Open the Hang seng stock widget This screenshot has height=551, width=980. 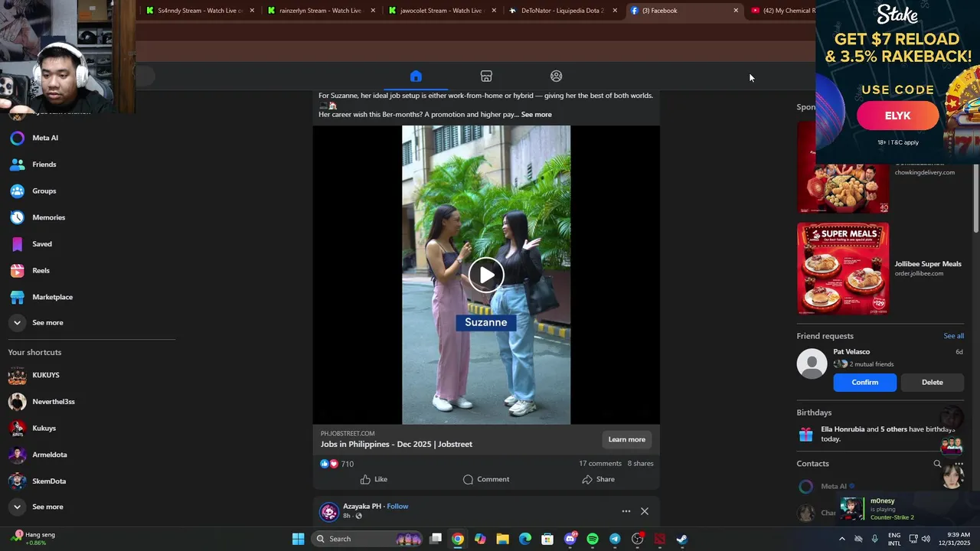pos(33,539)
